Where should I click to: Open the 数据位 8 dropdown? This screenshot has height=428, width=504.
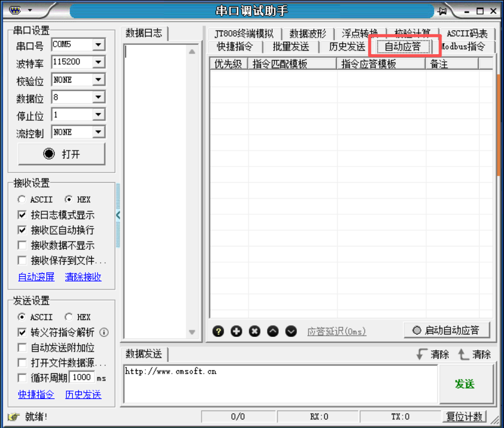(99, 97)
